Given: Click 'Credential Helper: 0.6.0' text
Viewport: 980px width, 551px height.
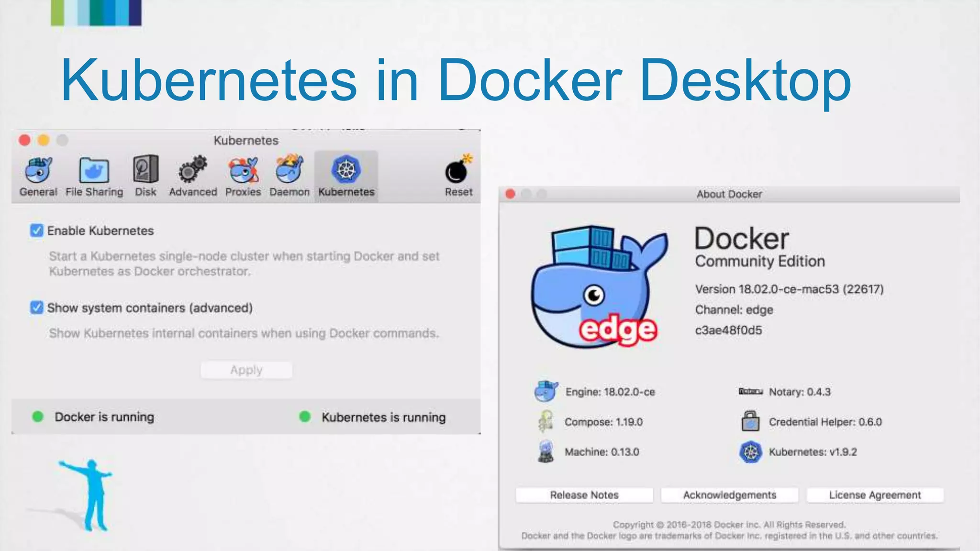Looking at the screenshot, I should pos(825,422).
